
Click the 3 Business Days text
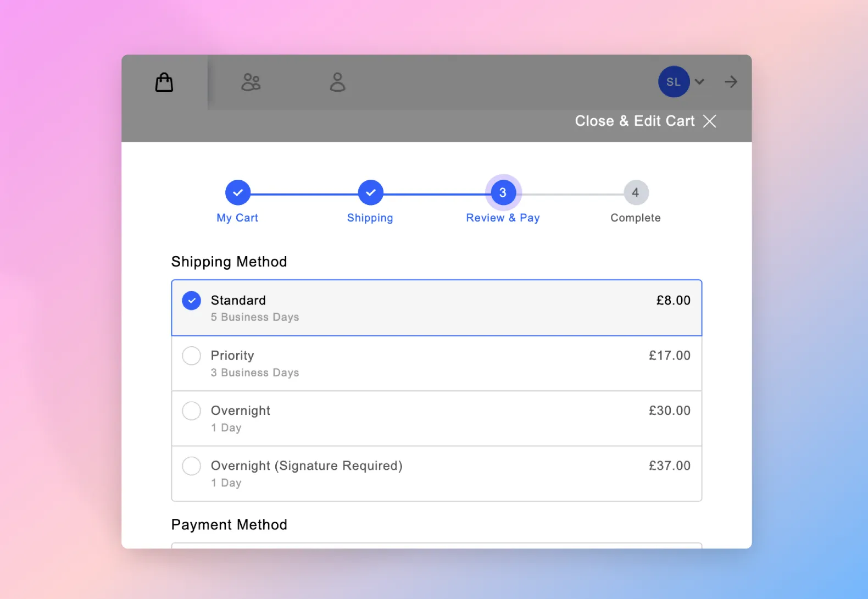click(x=255, y=373)
